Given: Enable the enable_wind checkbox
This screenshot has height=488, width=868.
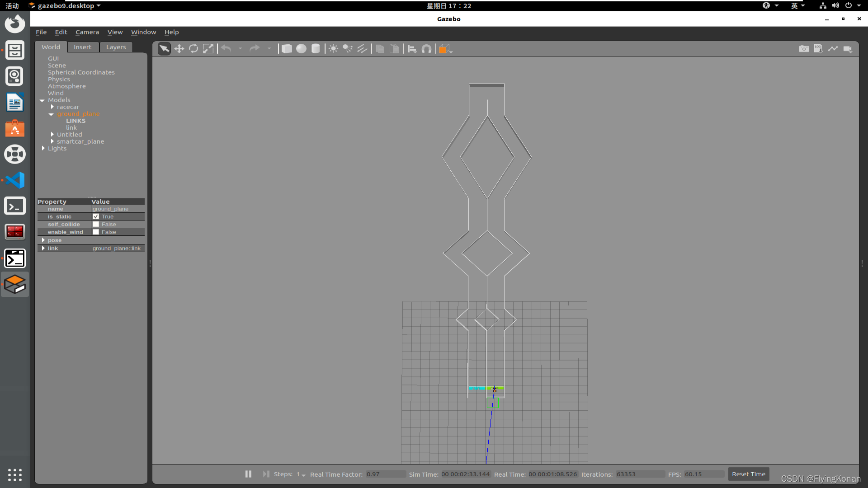Looking at the screenshot, I should point(96,232).
